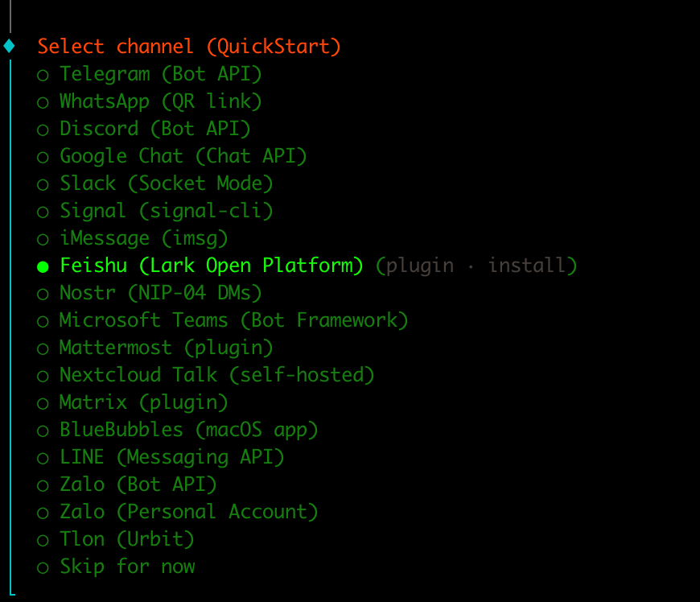The image size is (700, 602).
Task: Pick the Zalo (Bot API) radio circle
Action: click(x=43, y=485)
